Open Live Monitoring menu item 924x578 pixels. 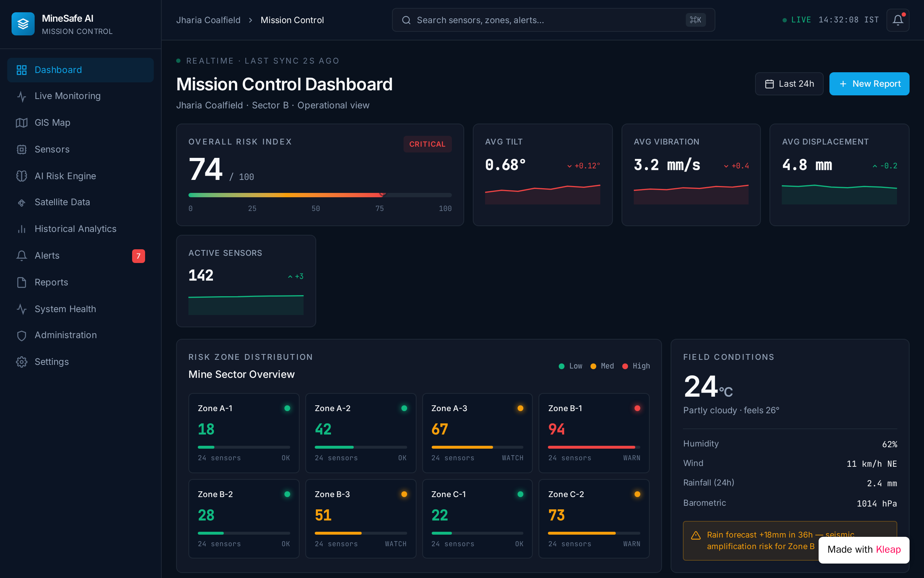click(x=80, y=96)
